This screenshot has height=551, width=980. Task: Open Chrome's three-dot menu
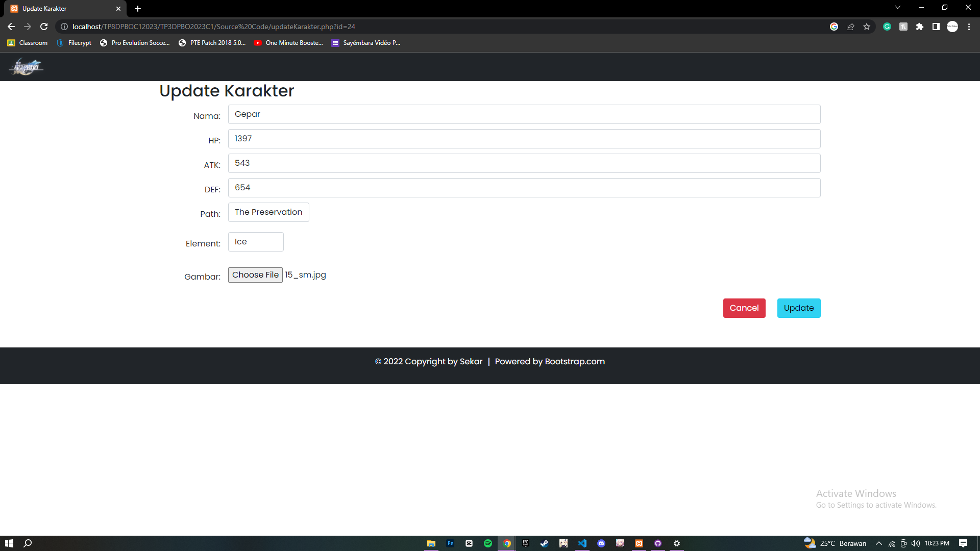969,27
